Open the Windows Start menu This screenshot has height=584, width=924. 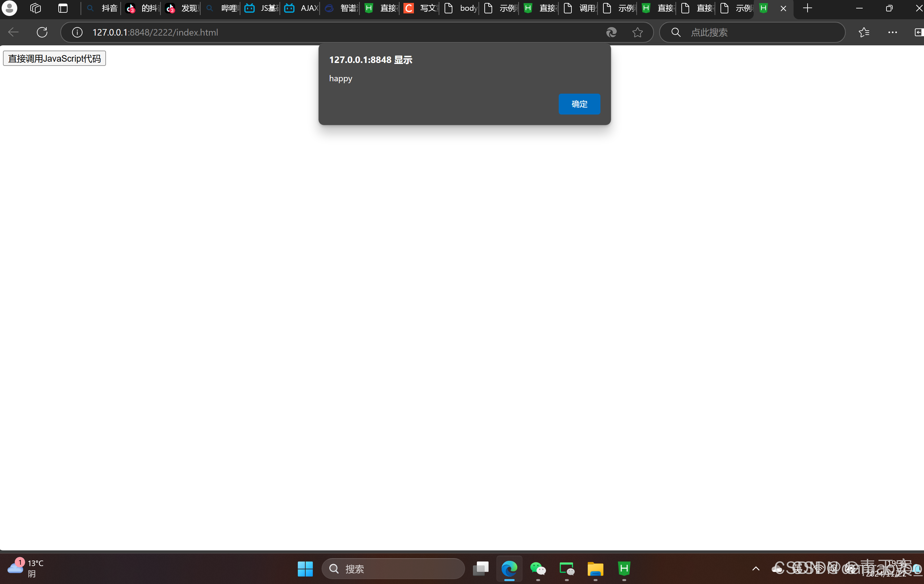(305, 569)
